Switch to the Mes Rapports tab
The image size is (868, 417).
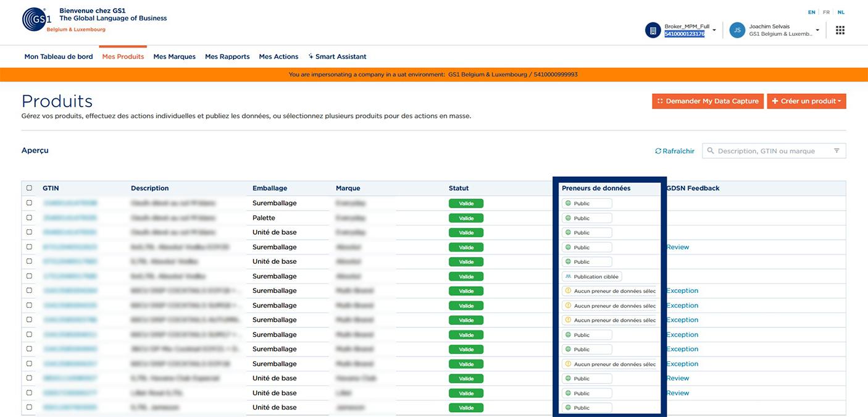[227, 57]
